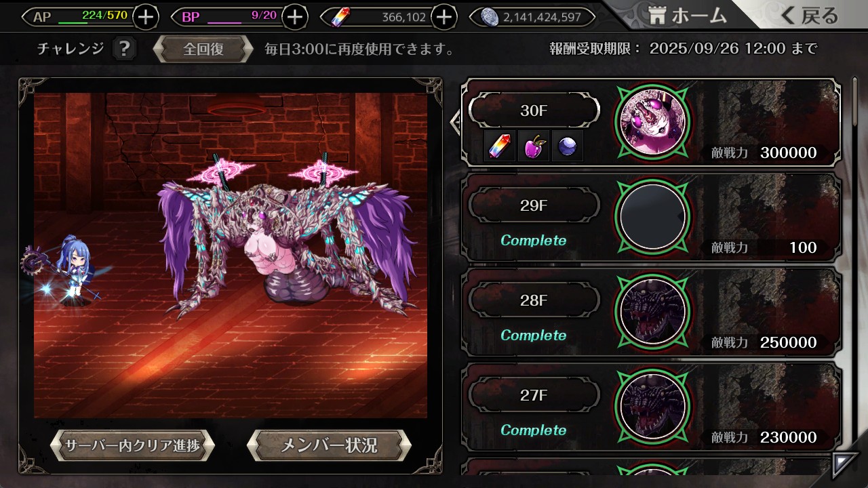868x488 pixels.
Task: Select the 30F floor entry
Action: (x=651, y=123)
